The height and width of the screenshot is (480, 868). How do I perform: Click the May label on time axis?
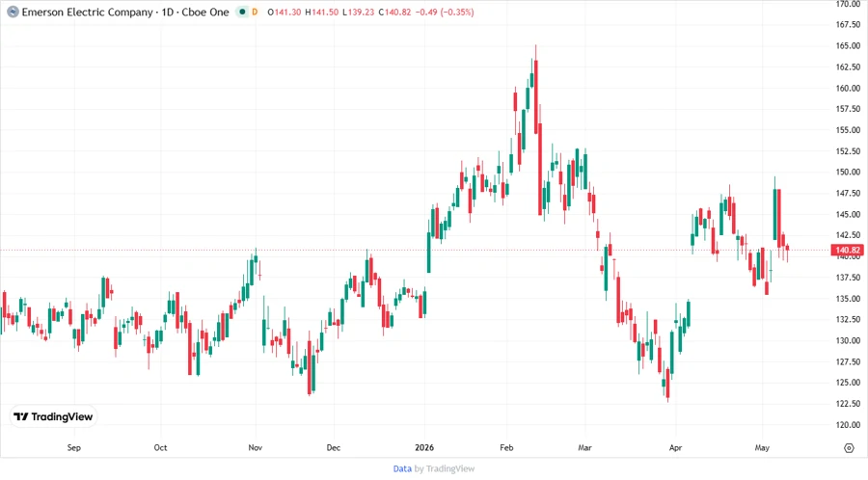762,447
